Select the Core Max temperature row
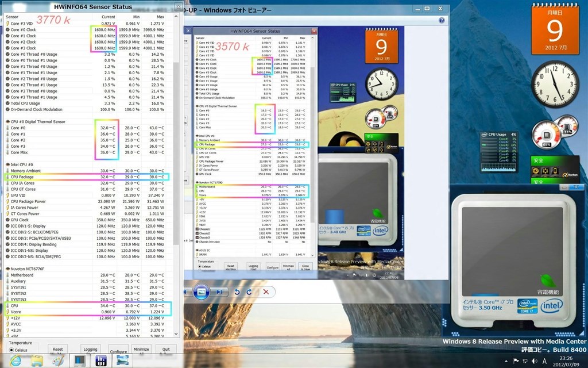The height and width of the screenshot is (368, 588). click(x=89, y=152)
